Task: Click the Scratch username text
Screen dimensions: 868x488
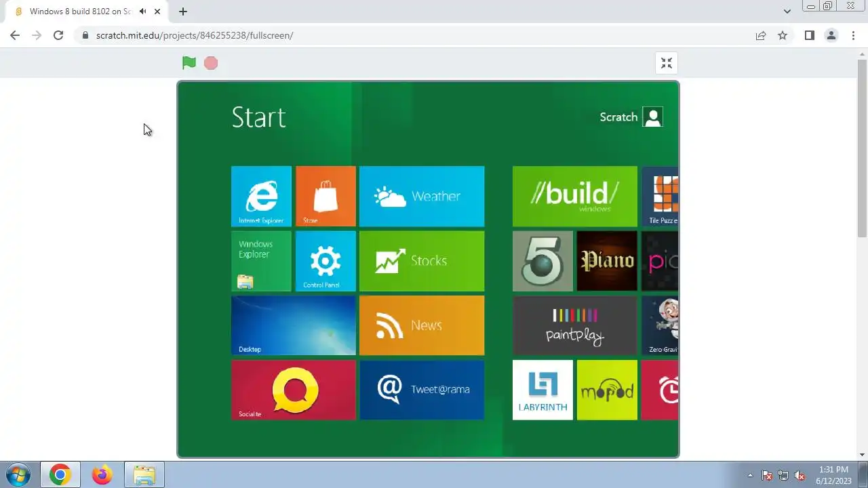Action: 618,117
